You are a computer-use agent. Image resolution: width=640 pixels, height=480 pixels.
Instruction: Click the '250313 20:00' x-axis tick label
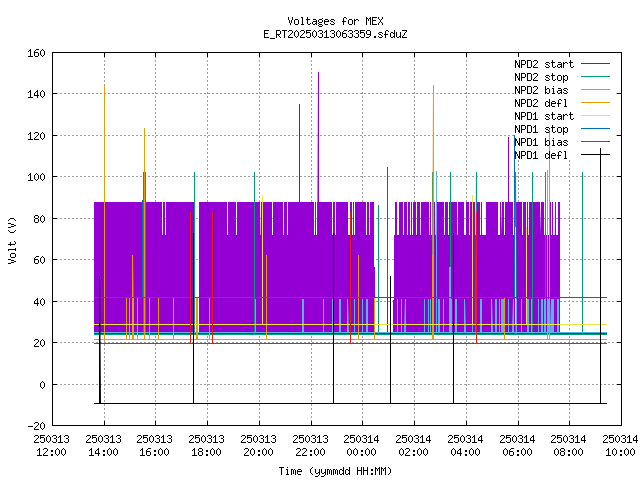tap(258, 446)
